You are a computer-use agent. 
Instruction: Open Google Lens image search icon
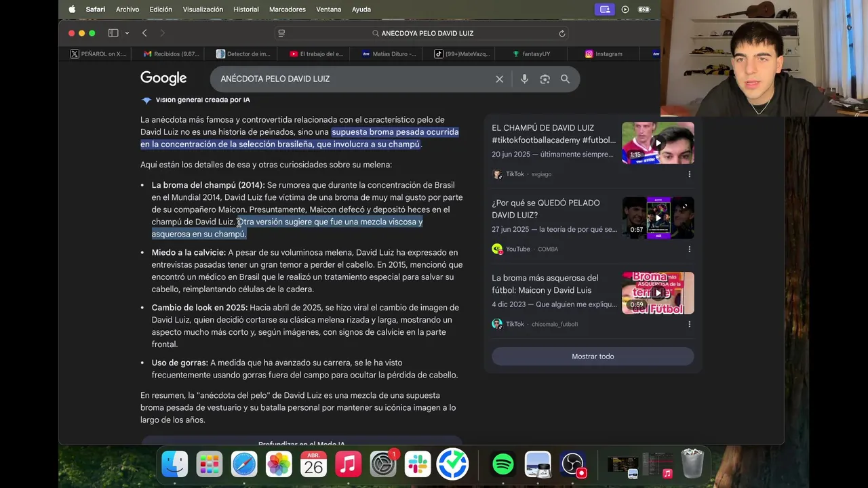point(545,79)
